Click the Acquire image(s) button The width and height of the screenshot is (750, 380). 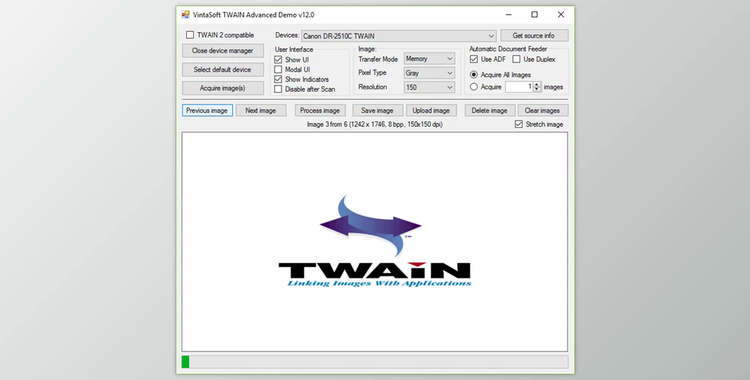tap(222, 88)
